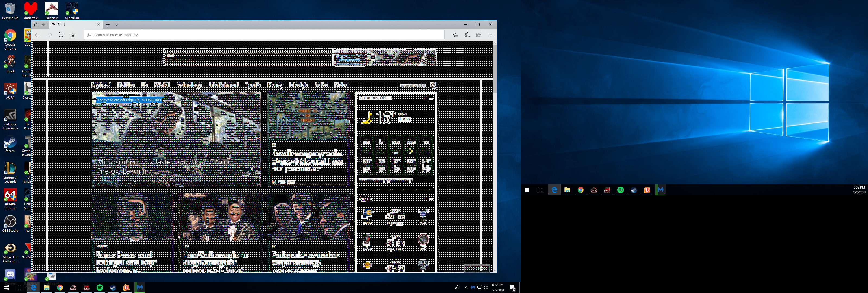The width and height of the screenshot is (868, 293).
Task: Open the tabs you've set aside
Action: coord(36,25)
